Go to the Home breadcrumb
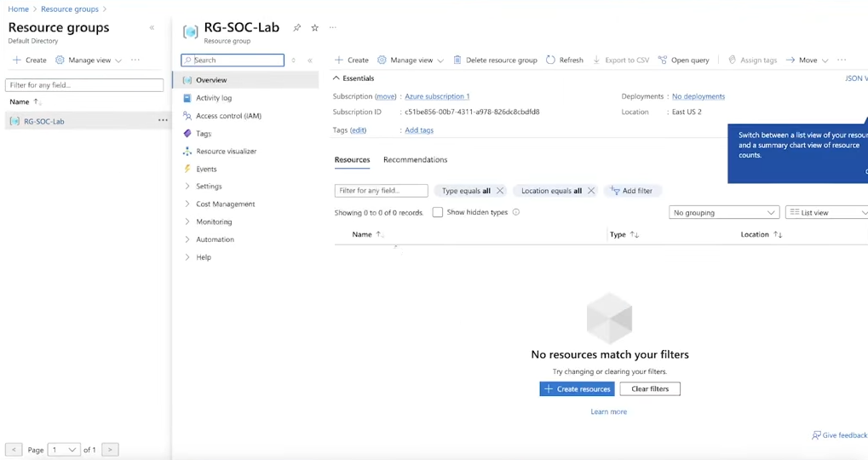This screenshot has width=868, height=460. pos(18,9)
